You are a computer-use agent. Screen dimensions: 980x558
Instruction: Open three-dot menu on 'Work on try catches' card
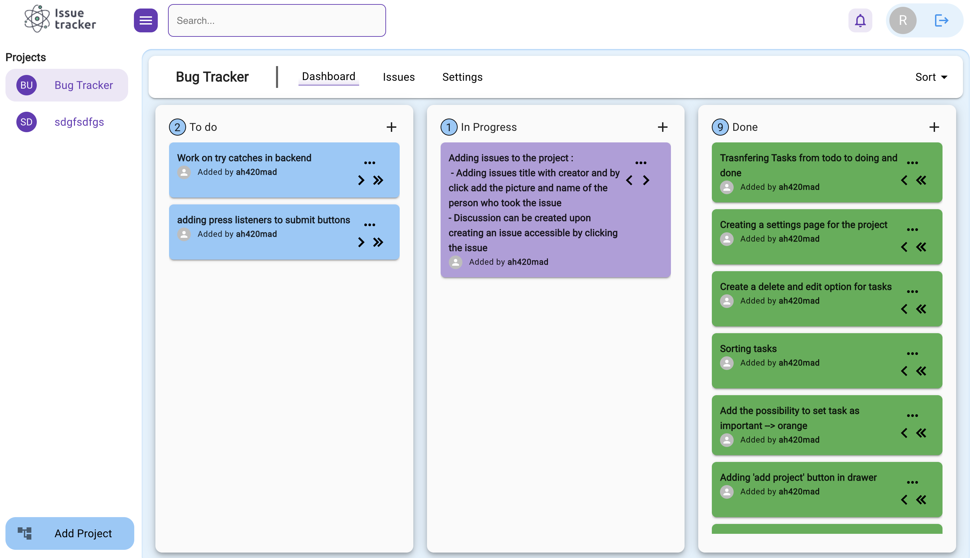pyautogui.click(x=369, y=162)
